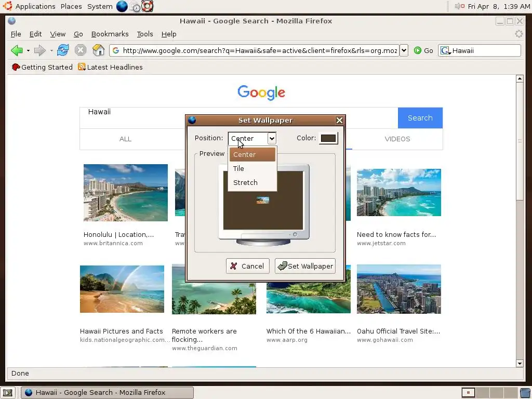This screenshot has height=399, width=532.
Task: Click the www.theguardian.com source text
Action: 204,348
